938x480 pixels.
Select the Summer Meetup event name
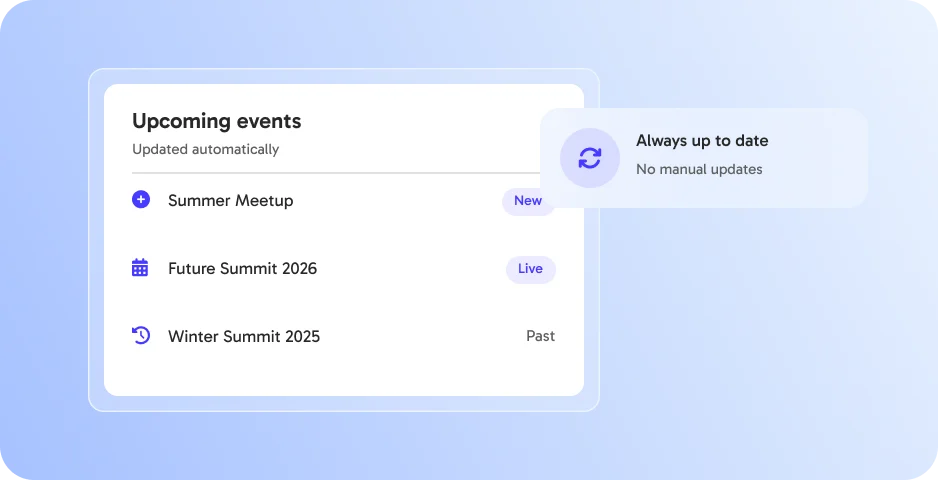pos(231,201)
